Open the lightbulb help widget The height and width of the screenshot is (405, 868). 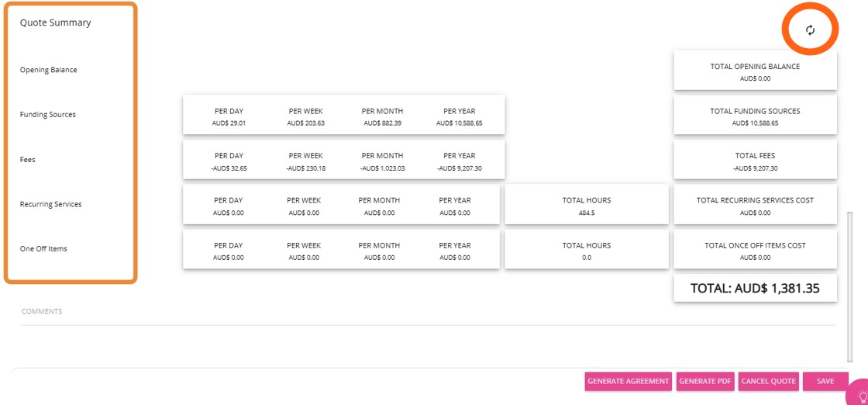(859, 395)
